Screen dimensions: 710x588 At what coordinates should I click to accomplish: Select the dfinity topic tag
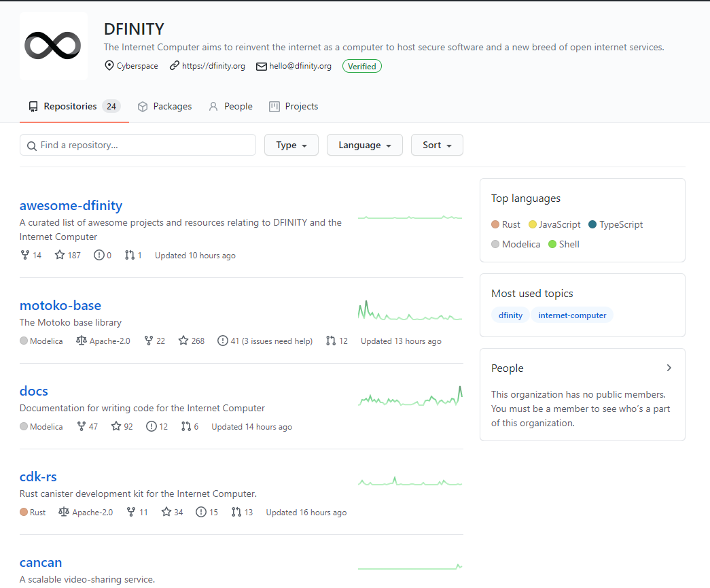pyautogui.click(x=510, y=315)
